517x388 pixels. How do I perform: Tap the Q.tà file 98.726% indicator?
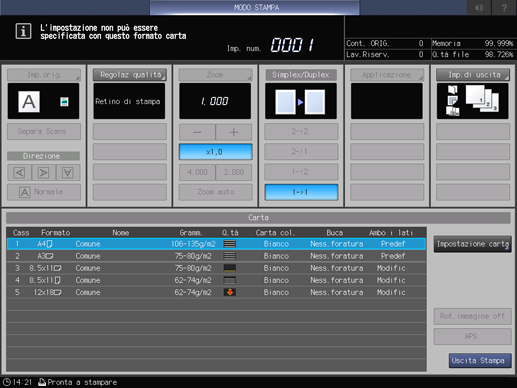point(472,54)
